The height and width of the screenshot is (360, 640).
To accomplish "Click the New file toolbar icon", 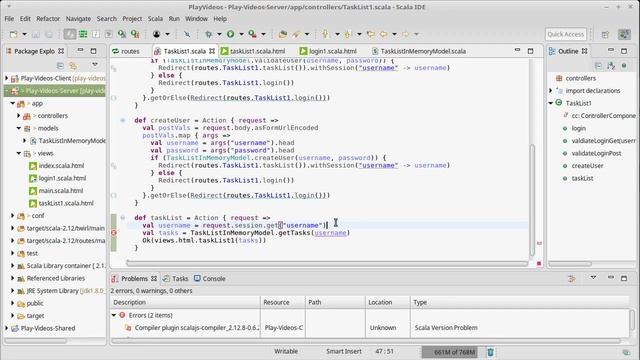I will (x=13, y=34).
